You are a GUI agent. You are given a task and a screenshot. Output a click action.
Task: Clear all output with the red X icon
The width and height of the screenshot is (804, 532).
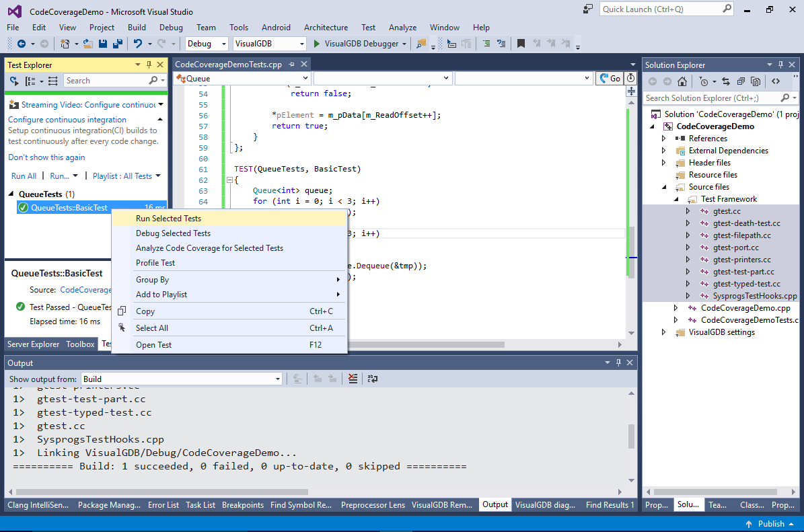353,379
